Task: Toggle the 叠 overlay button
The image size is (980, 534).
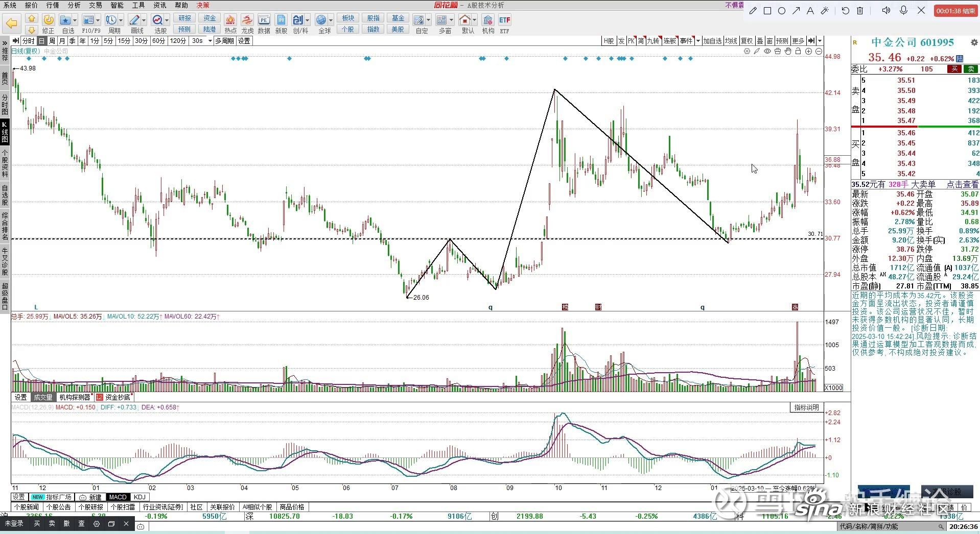Action: point(760,41)
